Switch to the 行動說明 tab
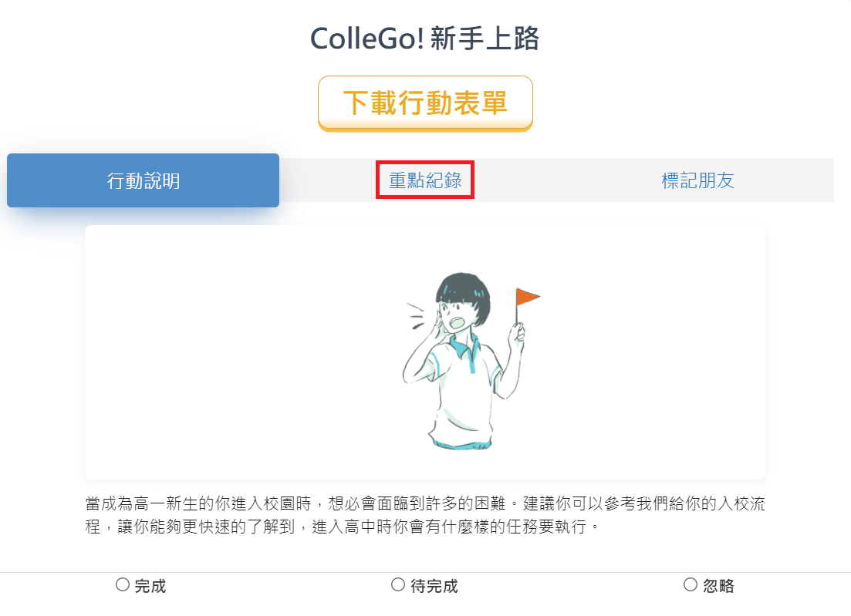Viewport: 851px width, 616px height. tap(144, 180)
